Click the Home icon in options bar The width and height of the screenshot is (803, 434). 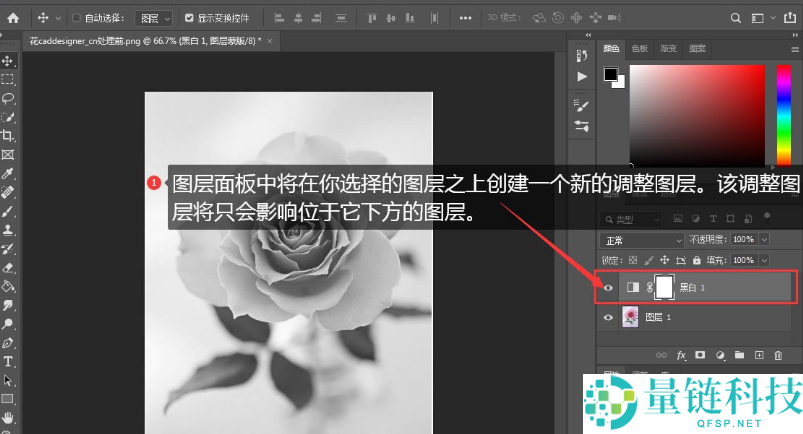click(13, 18)
